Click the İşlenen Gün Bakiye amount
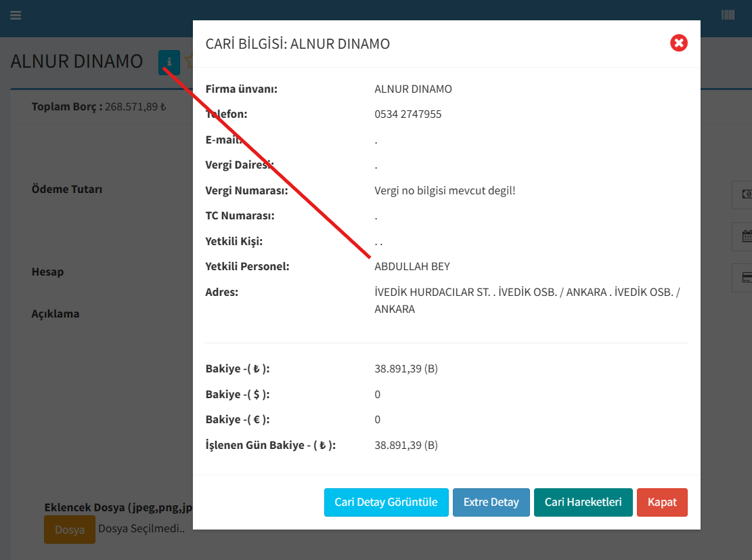The height and width of the screenshot is (560, 752). click(x=405, y=446)
